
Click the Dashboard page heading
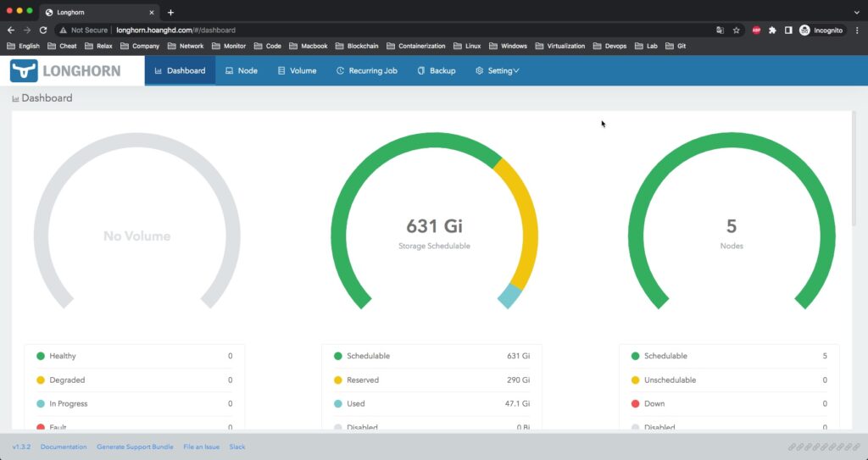[42, 98]
